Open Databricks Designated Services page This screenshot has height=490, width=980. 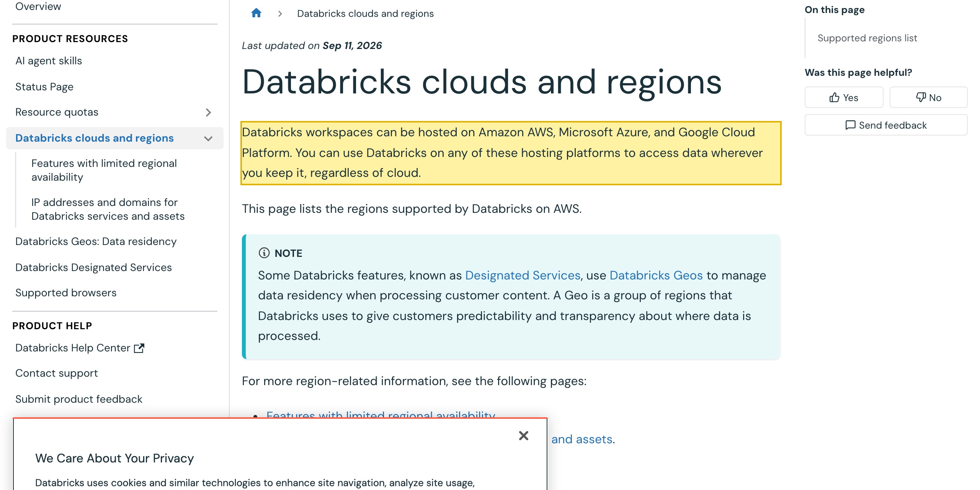click(x=94, y=268)
